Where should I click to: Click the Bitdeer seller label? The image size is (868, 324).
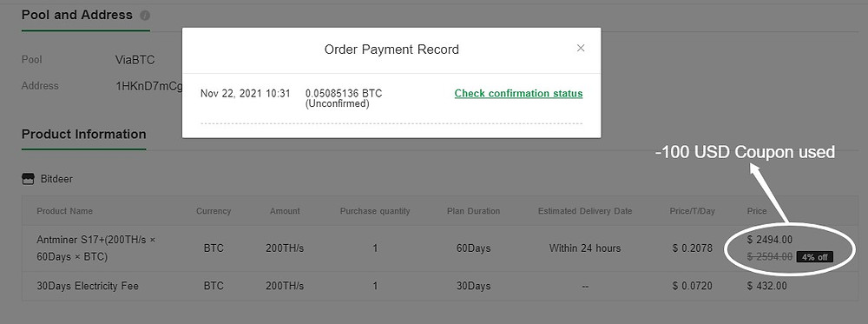[x=56, y=180]
